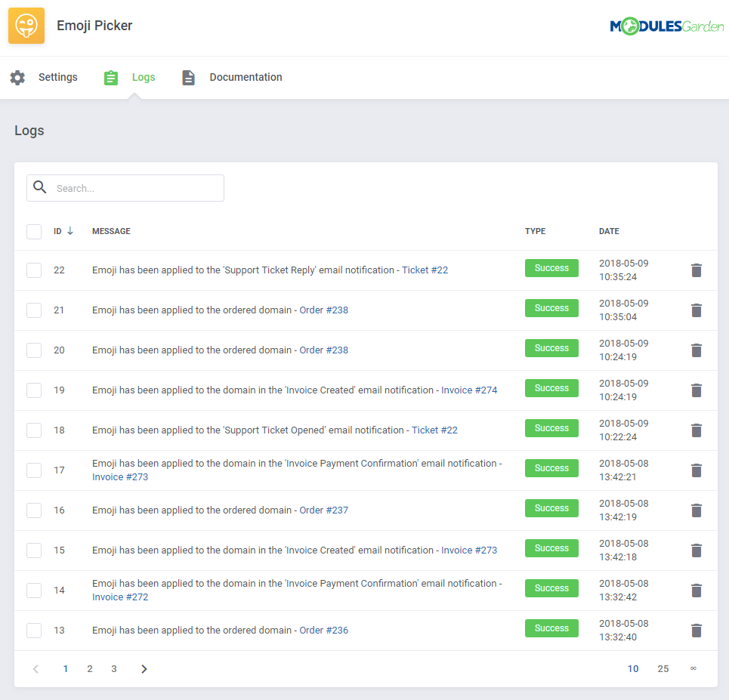The height and width of the screenshot is (700, 729).
Task: Check the box for log 20
Action: (x=34, y=350)
